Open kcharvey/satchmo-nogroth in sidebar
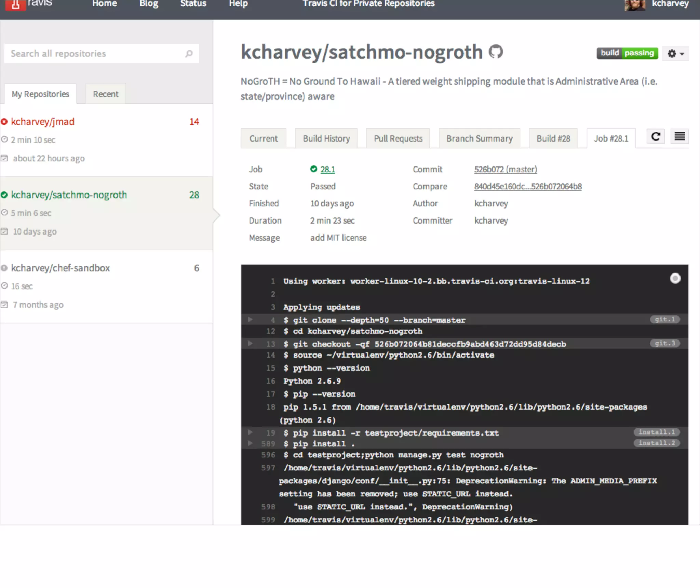 69,195
